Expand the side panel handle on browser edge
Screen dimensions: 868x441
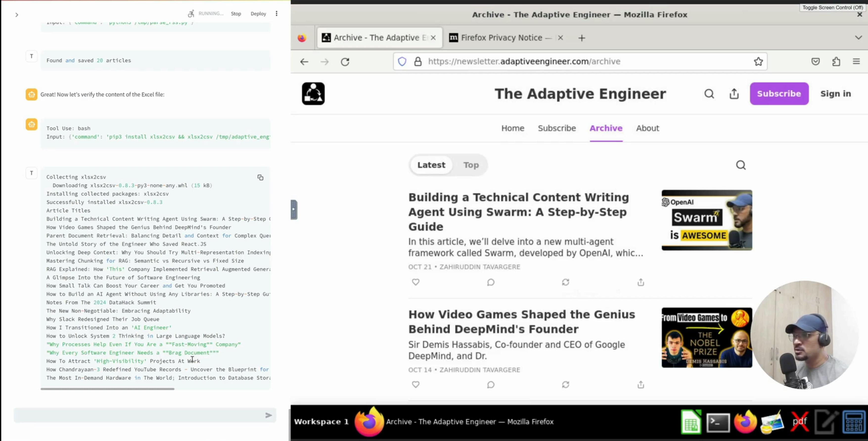[294, 209]
